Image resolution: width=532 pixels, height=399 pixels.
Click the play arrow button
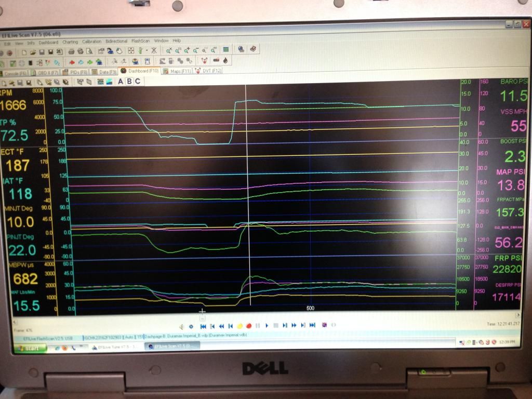pos(267,325)
